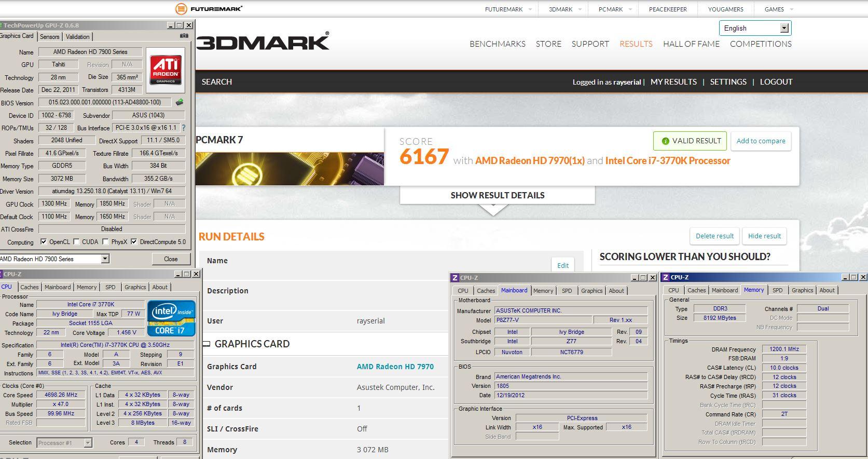This screenshot has width=868, height=459.
Task: Click the RESULTS navigation item
Action: pos(636,44)
